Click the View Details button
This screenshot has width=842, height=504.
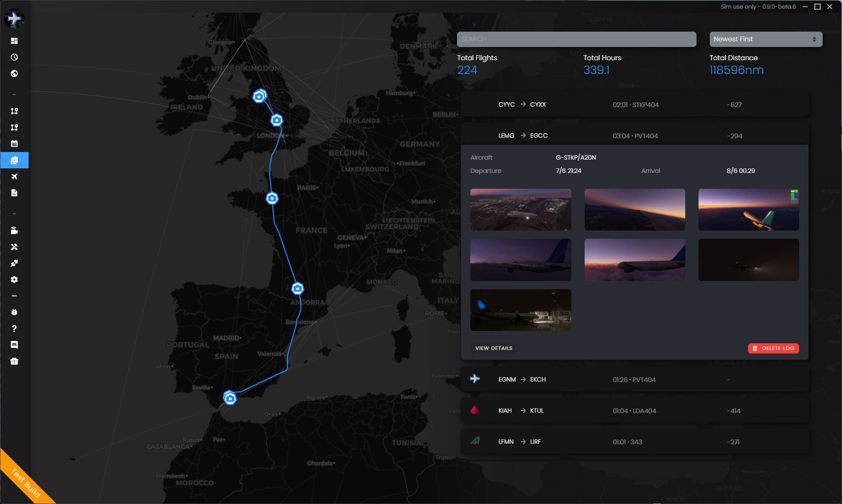pyautogui.click(x=493, y=348)
